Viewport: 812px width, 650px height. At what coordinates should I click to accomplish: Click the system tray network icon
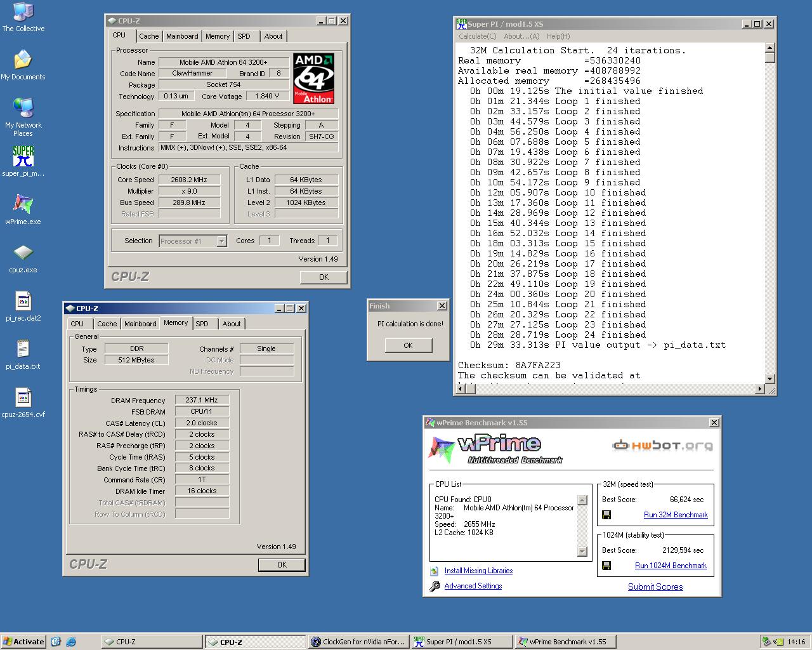tap(767, 642)
